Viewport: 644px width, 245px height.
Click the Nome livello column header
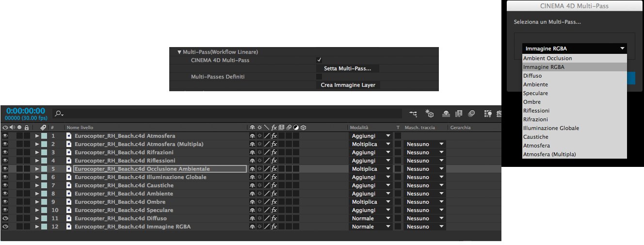tap(80, 128)
